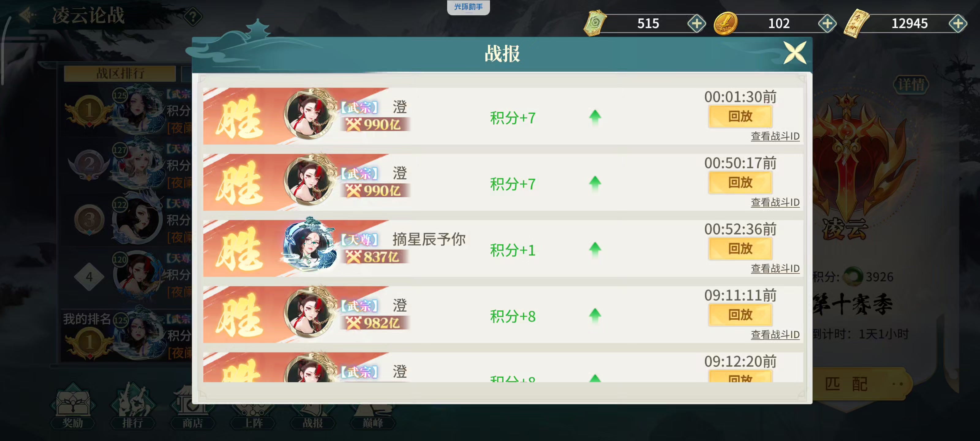This screenshot has width=980, height=441.
Task: Open the 光环助手 overlay tab
Action: tap(468, 7)
